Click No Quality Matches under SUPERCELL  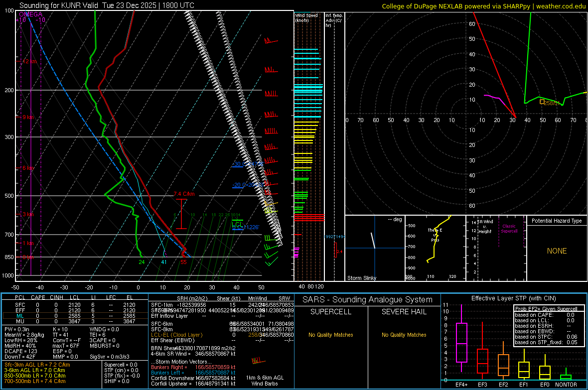click(x=331, y=335)
